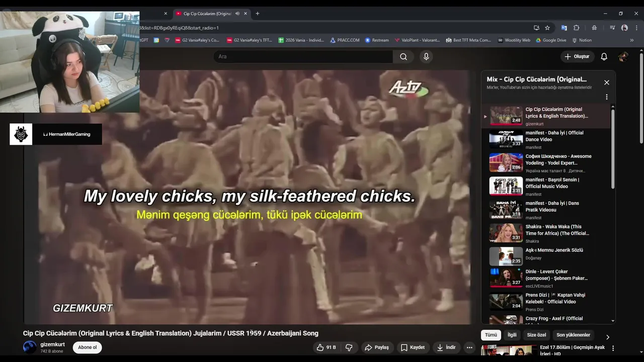The height and width of the screenshot is (362, 644).
Task: Close the Mix playlist panel
Action: 607,82
